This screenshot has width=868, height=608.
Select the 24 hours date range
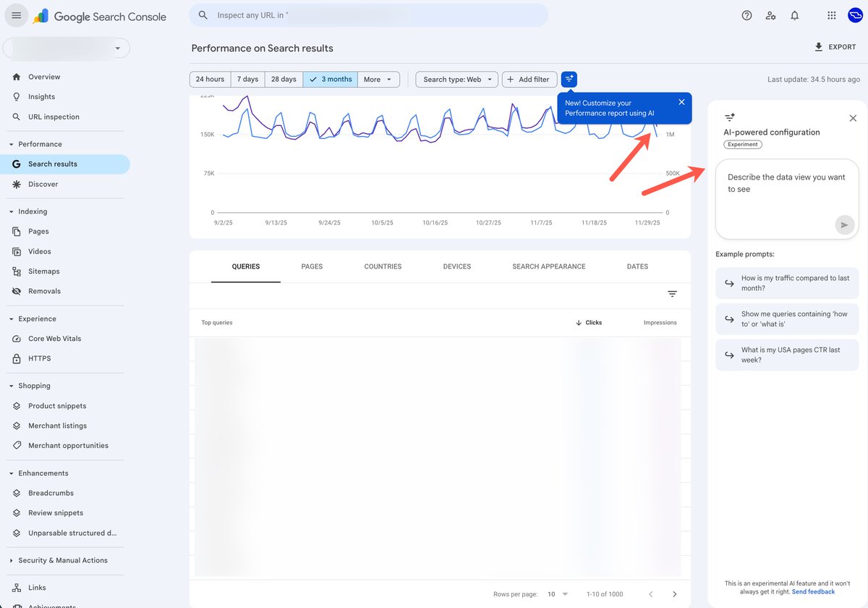pos(210,79)
